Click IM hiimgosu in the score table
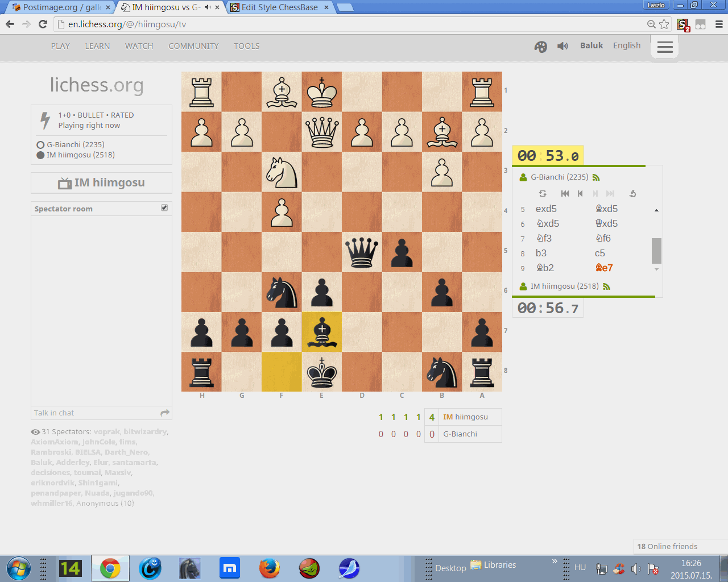 tap(465, 417)
